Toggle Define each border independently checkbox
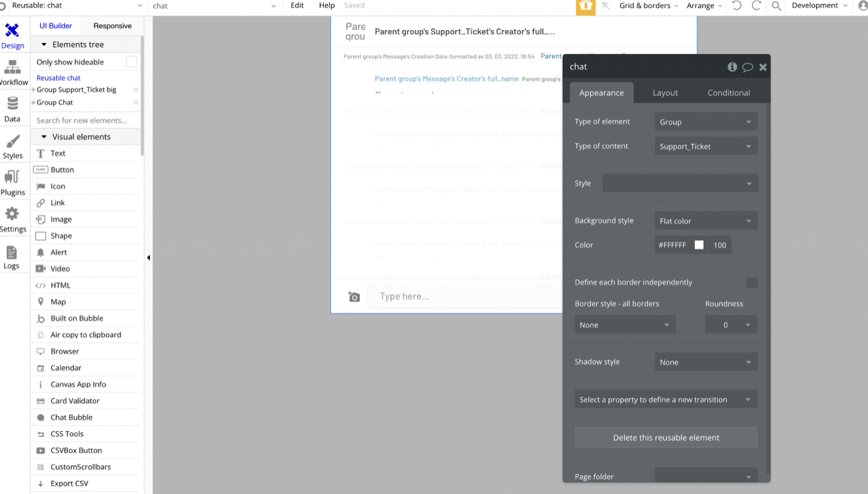The height and width of the screenshot is (494, 868). tap(752, 283)
